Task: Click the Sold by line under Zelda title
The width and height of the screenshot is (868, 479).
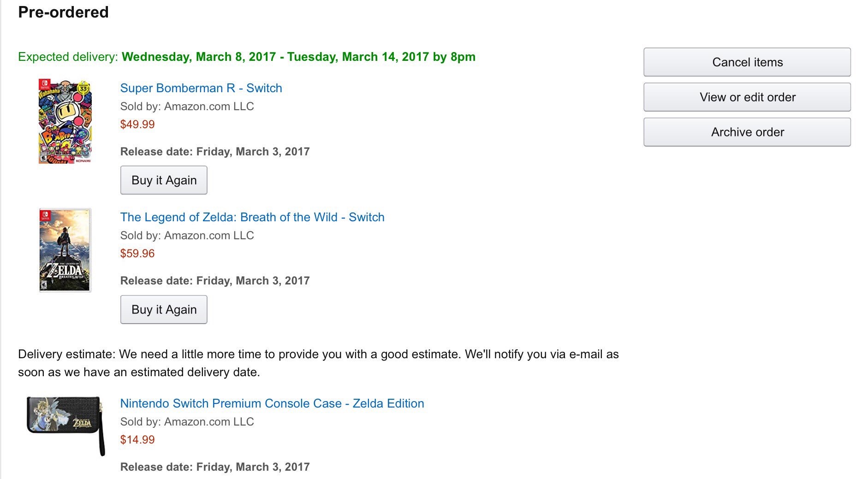Action: click(187, 236)
